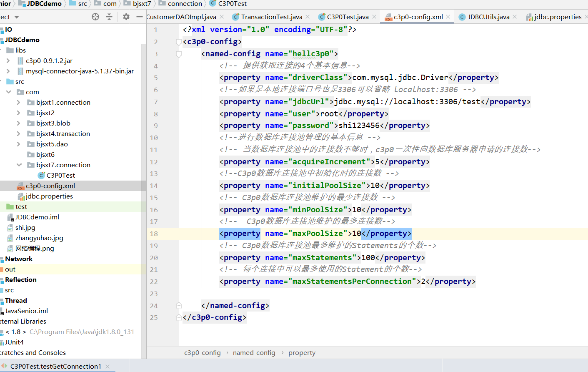The width and height of the screenshot is (588, 372).
Task: Expand the bjsxt2 package
Action: click(x=18, y=113)
